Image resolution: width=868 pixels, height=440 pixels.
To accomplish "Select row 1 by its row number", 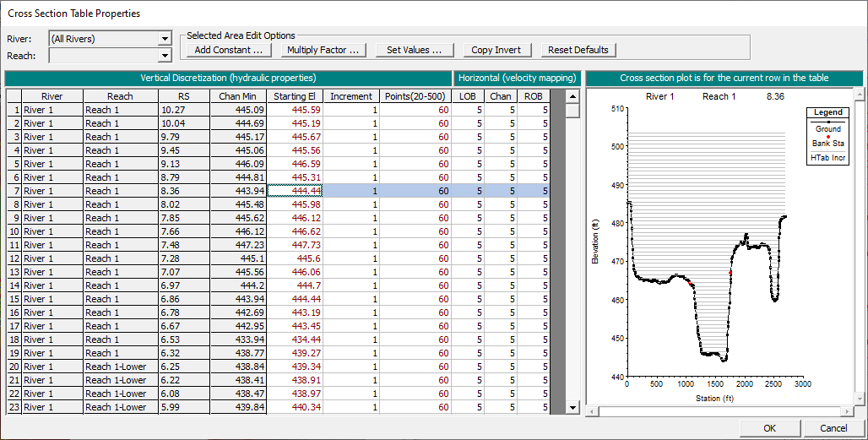I will [x=14, y=110].
